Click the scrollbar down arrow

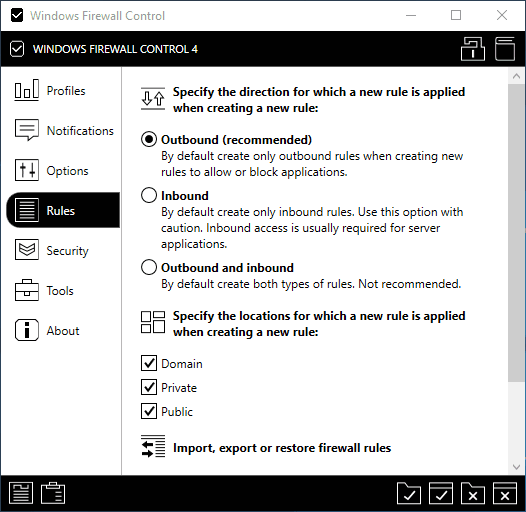tap(516, 467)
